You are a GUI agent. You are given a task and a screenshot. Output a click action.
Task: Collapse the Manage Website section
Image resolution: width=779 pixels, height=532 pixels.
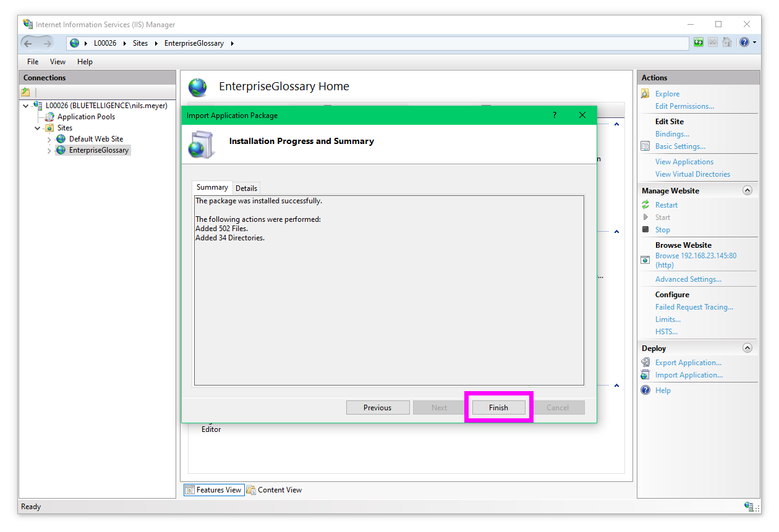tap(747, 190)
